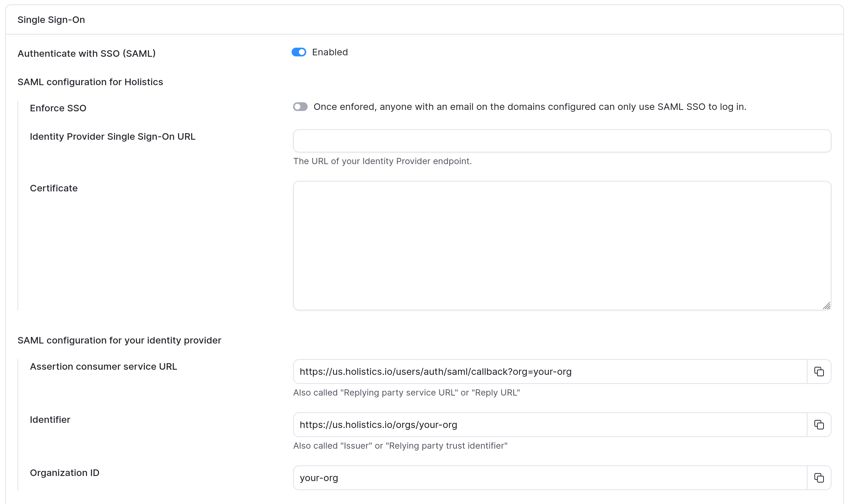Grab the Certificate textarea resize handle
This screenshot has height=504, width=849.
point(826,306)
